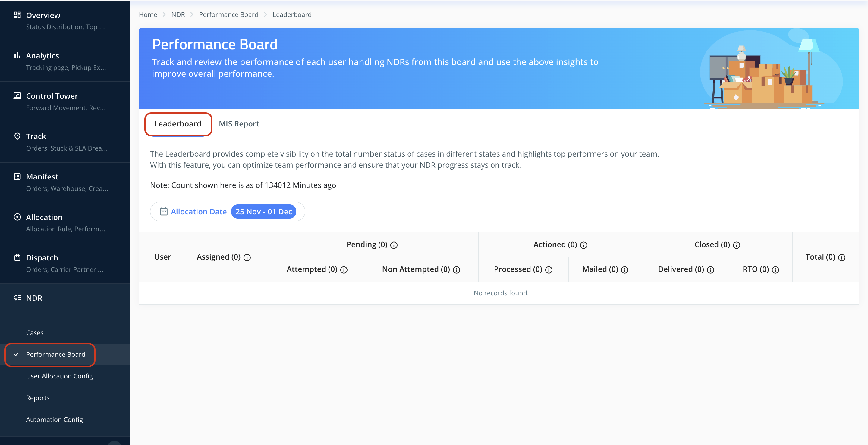Viewport: 868px width, 445px height.
Task: Click the Overview grid icon in sidebar
Action: 17,15
